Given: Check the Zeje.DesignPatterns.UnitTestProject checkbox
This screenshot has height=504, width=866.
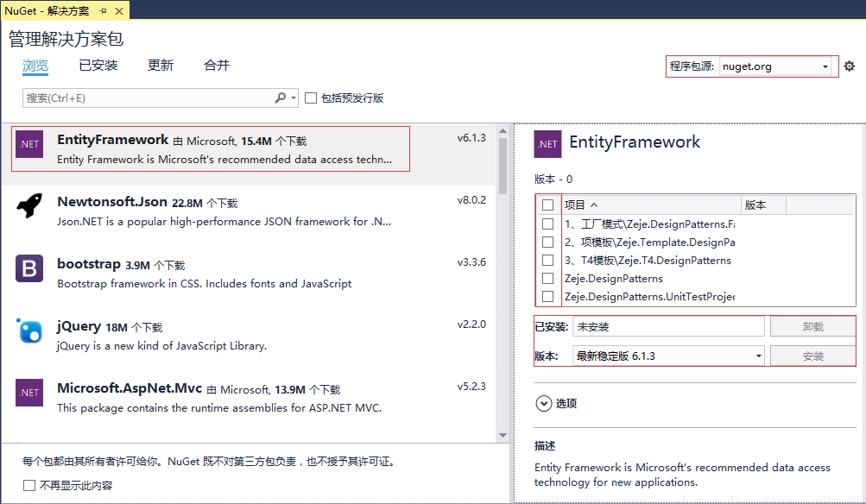Looking at the screenshot, I should (x=548, y=296).
